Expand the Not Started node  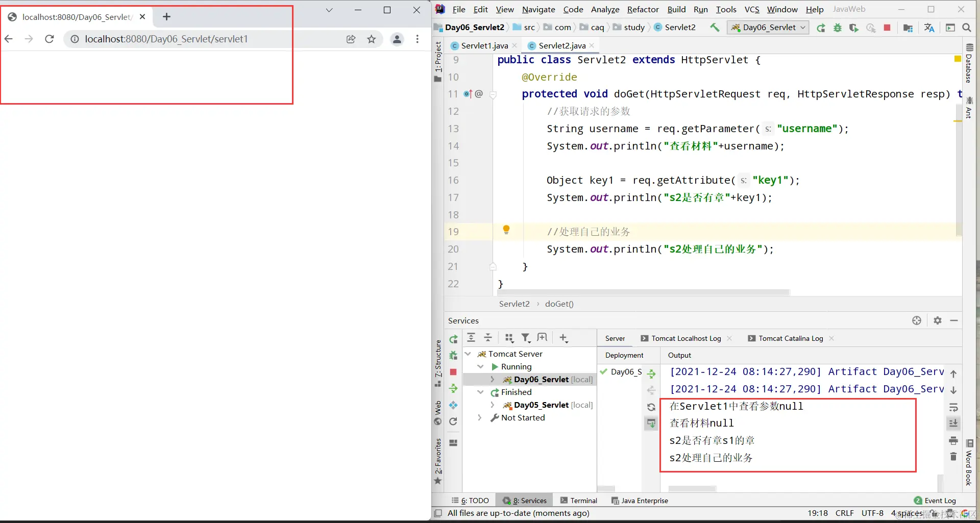tap(479, 417)
